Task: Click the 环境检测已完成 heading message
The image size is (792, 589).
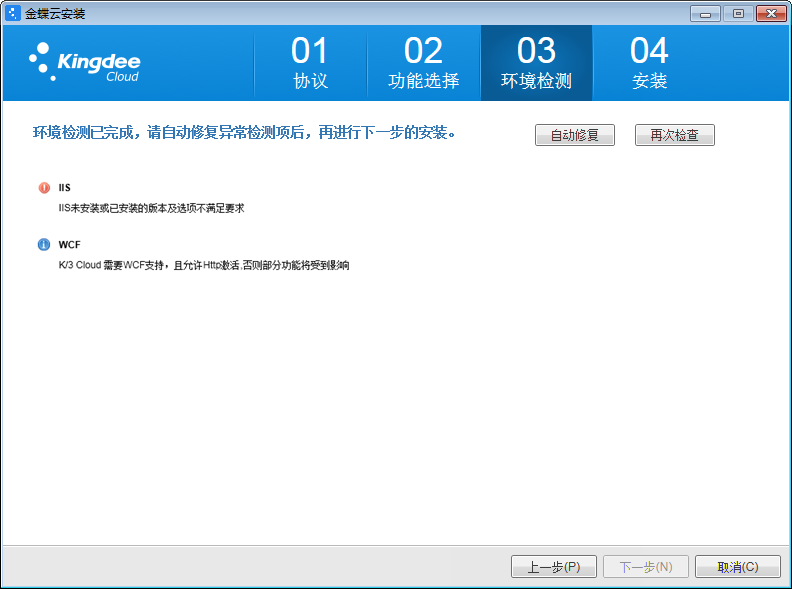Action: 244,133
